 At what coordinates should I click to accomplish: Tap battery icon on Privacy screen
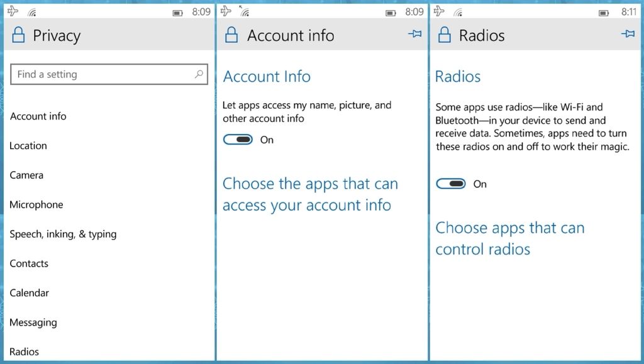[177, 13]
